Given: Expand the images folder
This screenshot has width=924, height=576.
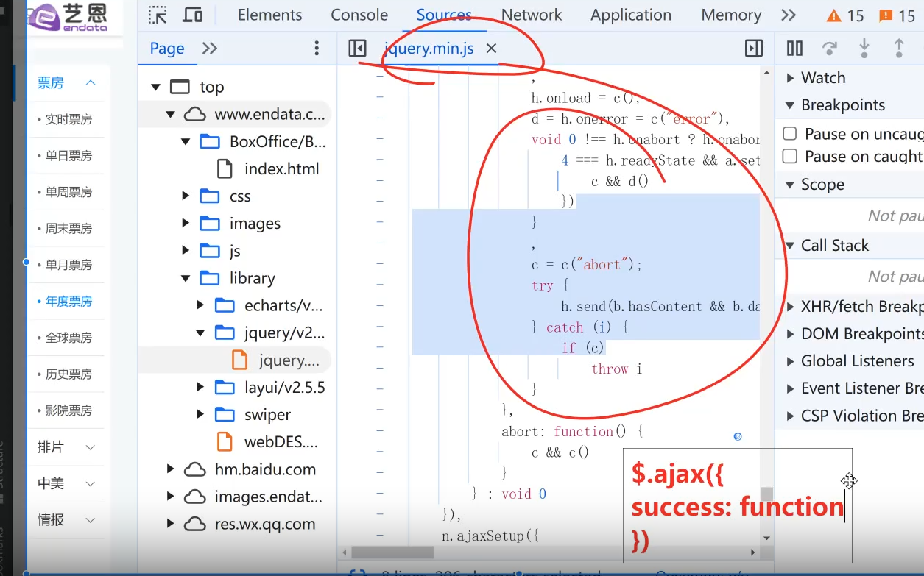Looking at the screenshot, I should tap(186, 224).
